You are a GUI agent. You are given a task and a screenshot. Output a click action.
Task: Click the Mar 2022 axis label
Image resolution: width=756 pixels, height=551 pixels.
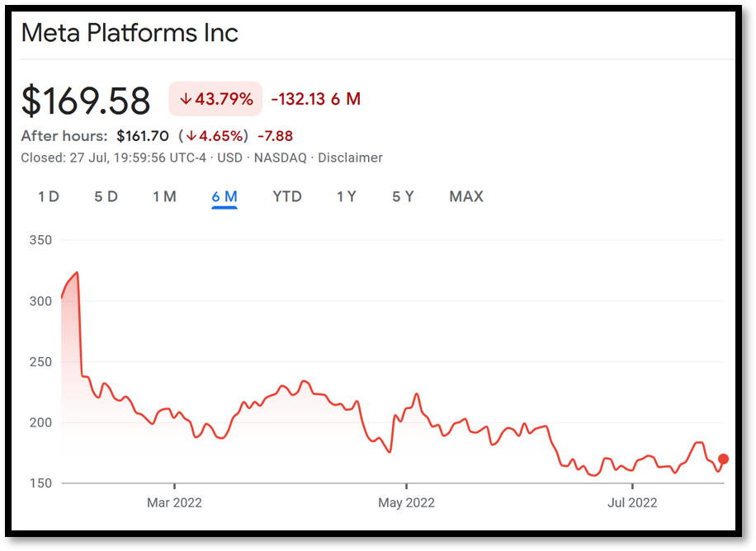[174, 502]
